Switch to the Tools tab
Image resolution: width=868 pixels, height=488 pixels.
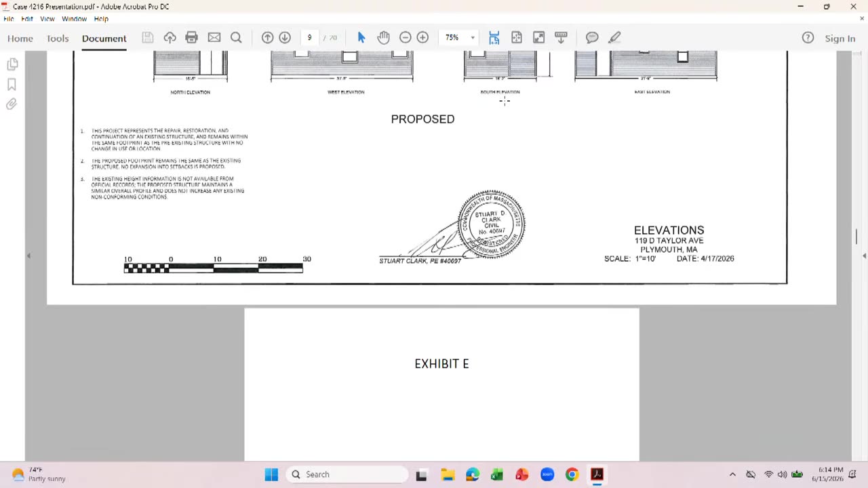(58, 39)
